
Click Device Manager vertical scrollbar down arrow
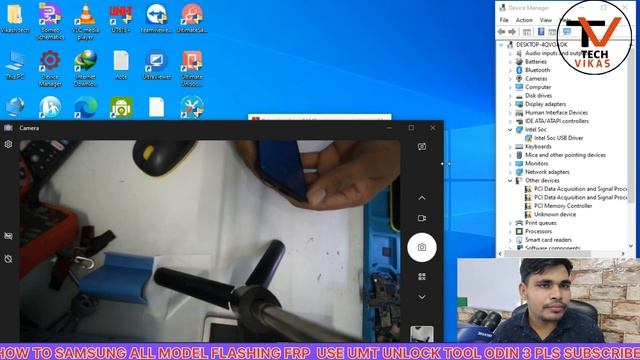point(631,246)
